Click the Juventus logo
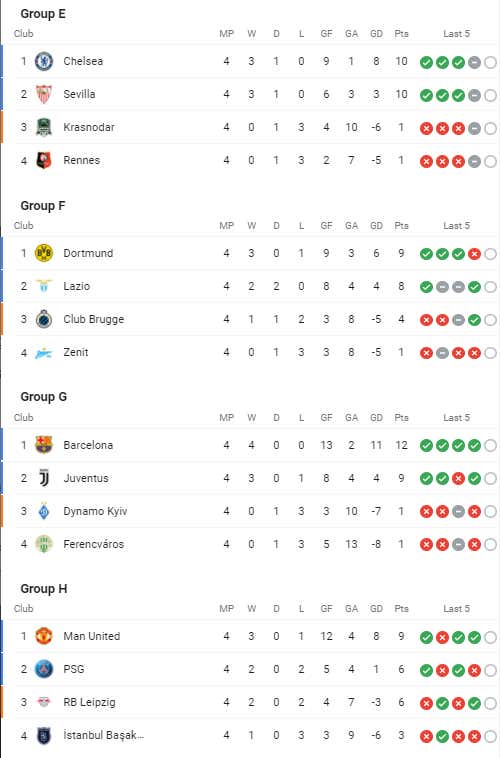Screen dimensions: 500x758 coord(44,478)
